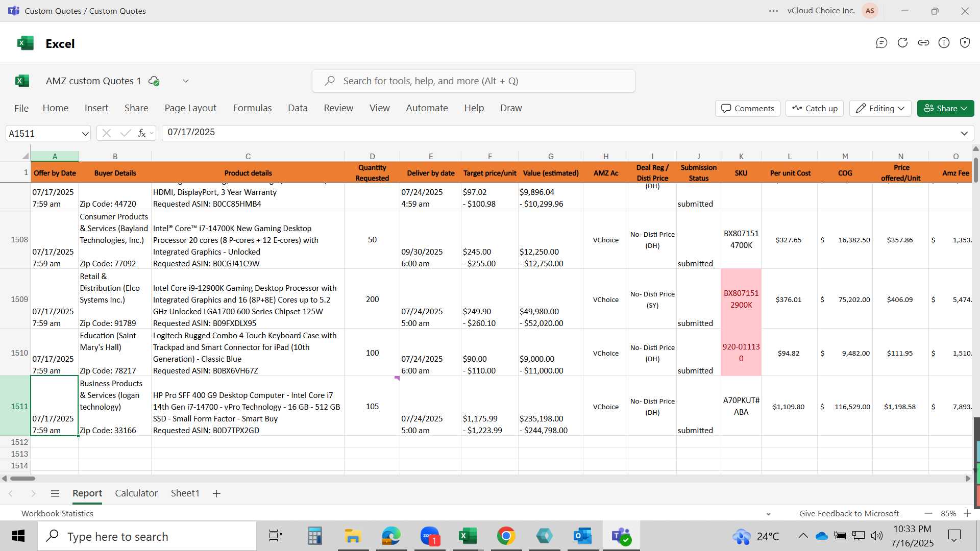Screen dimensions: 980x551
Task: Click the shield security icon
Action: click(965, 43)
